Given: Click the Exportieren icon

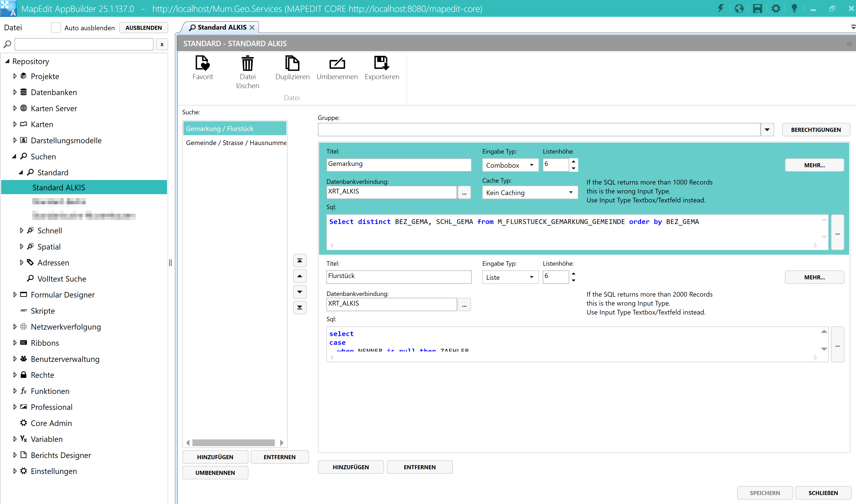Looking at the screenshot, I should pyautogui.click(x=381, y=63).
